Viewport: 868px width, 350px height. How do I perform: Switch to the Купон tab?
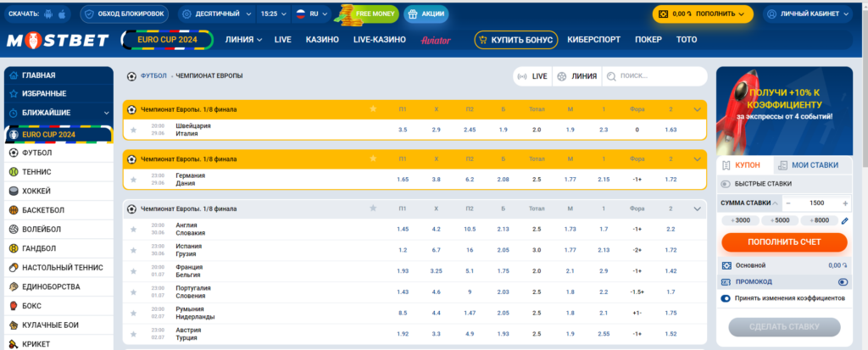(743, 165)
